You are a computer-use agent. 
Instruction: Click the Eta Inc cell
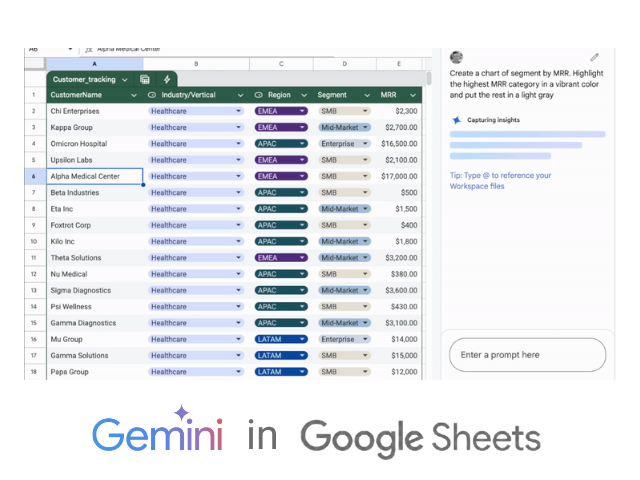click(x=95, y=209)
